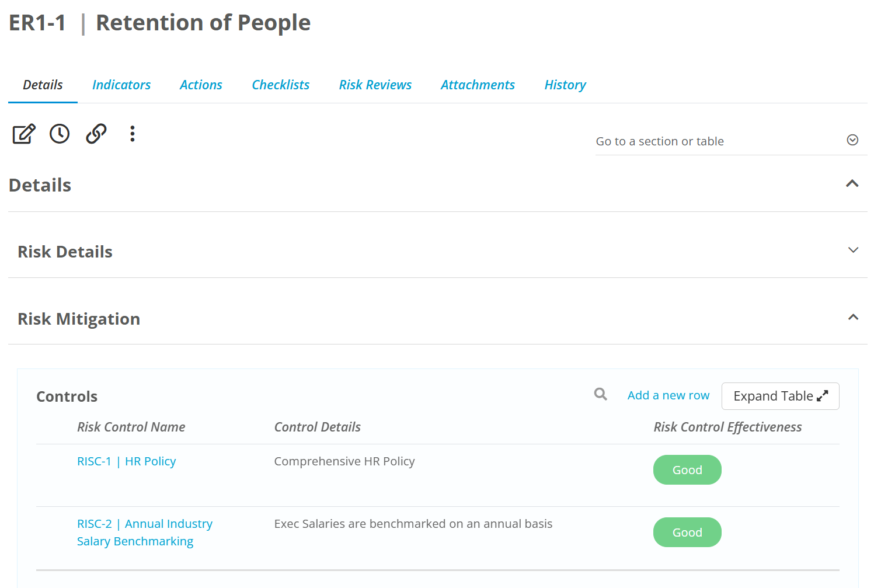
Task: Expand the Risk Details section
Action: click(x=853, y=250)
